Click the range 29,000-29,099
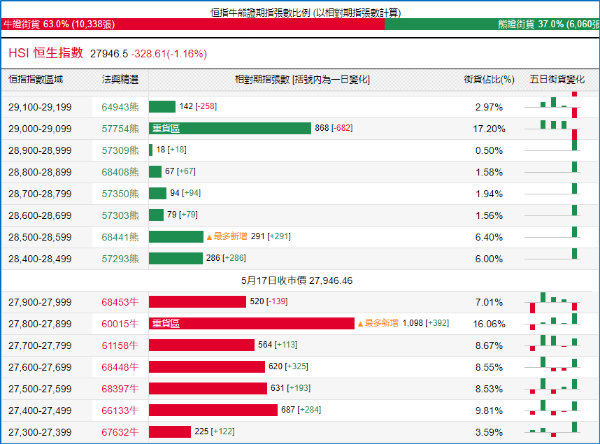 pyautogui.click(x=40, y=128)
